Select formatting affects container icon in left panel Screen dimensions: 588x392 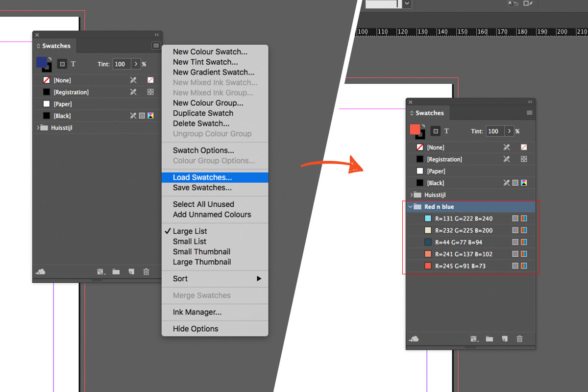pyautogui.click(x=62, y=64)
